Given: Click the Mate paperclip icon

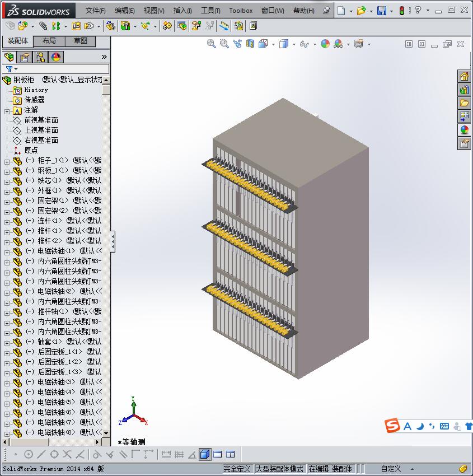Looking at the screenshot, I should click(x=43, y=26).
